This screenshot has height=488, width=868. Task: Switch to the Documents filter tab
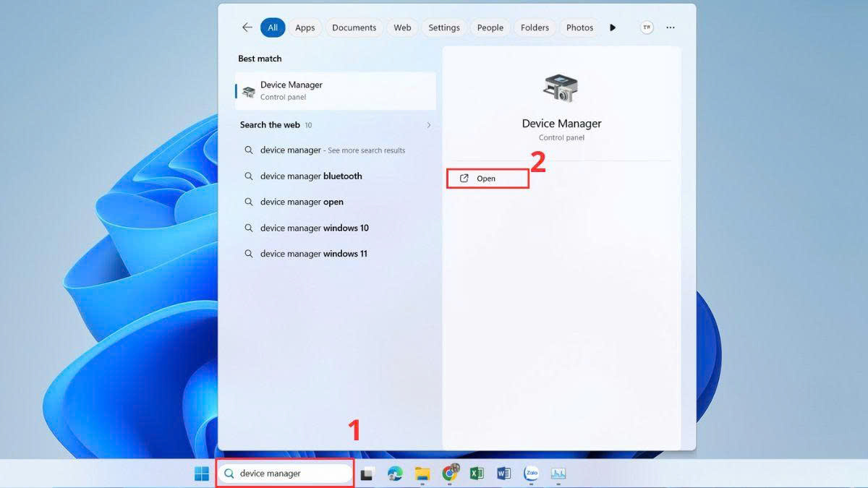click(x=354, y=27)
